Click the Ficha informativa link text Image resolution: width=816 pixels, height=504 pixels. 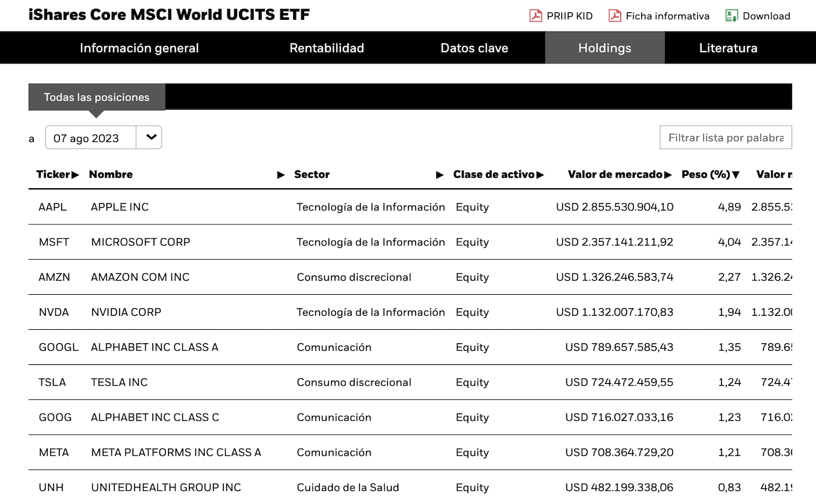667,16
